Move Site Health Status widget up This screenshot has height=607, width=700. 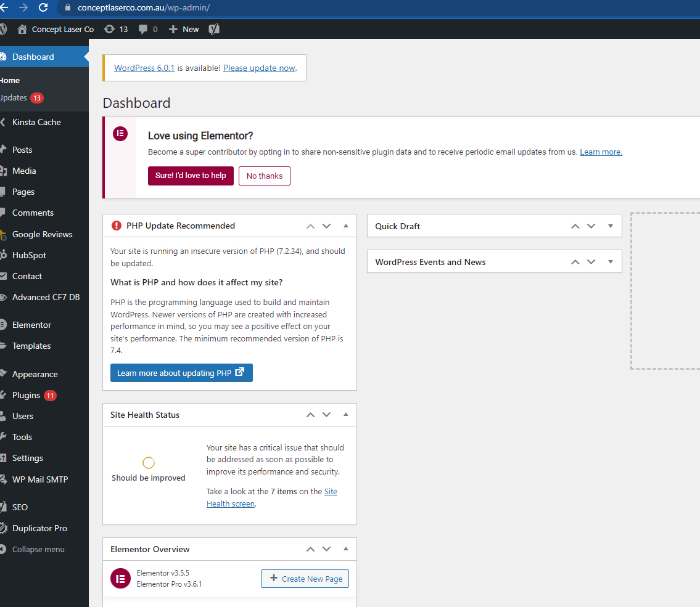click(310, 415)
